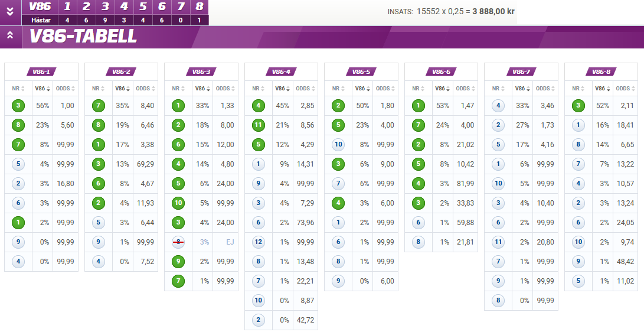Select horse 10 in V86-8
The height and width of the screenshot is (332, 644).
coord(578,242)
